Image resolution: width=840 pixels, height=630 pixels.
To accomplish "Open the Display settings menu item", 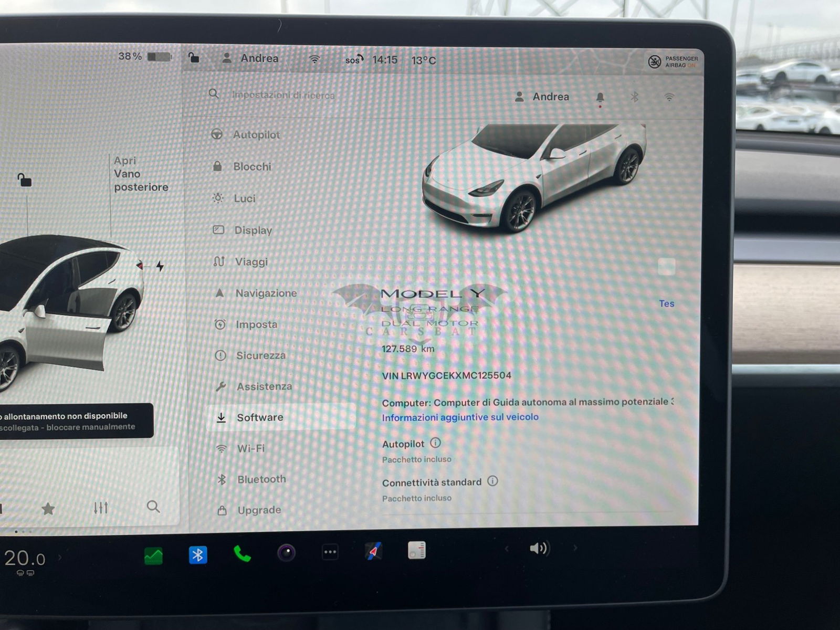I will tap(253, 230).
